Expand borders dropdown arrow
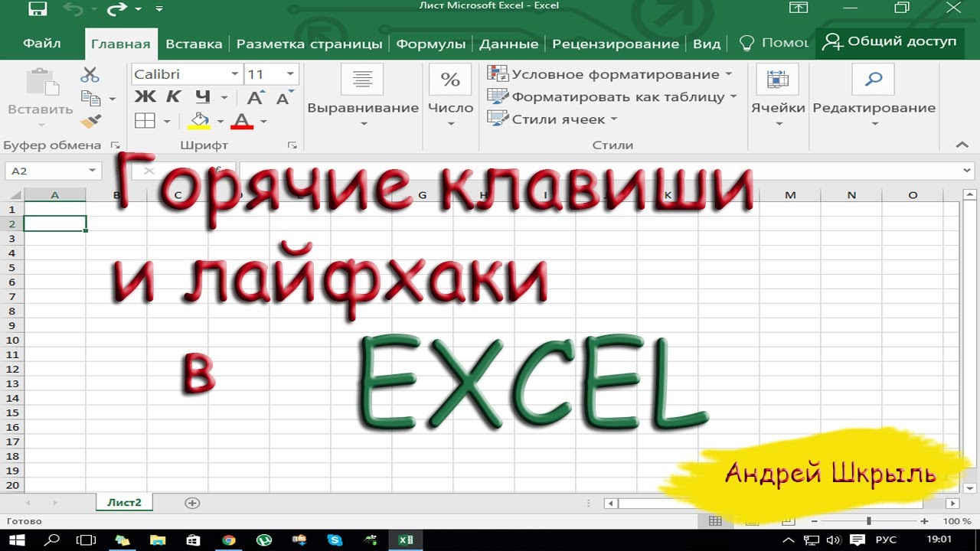 point(166,121)
